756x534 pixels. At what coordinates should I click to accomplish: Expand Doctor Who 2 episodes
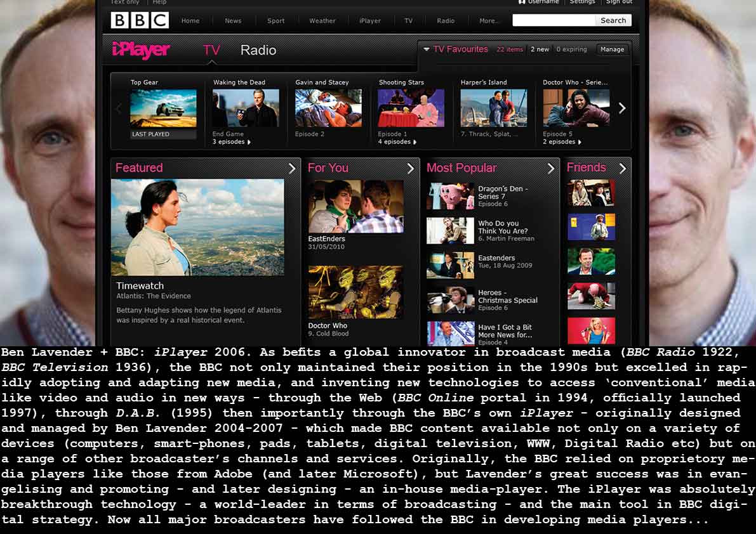pos(562,142)
